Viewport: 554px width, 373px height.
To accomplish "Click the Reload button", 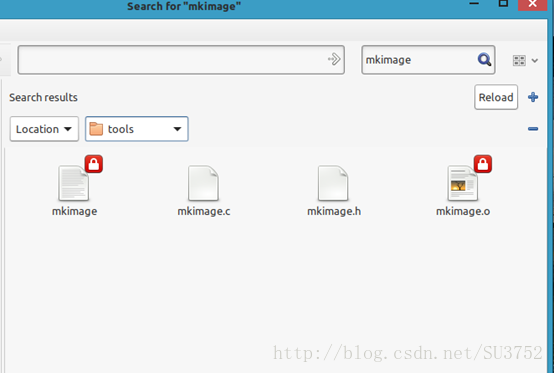I will point(496,97).
